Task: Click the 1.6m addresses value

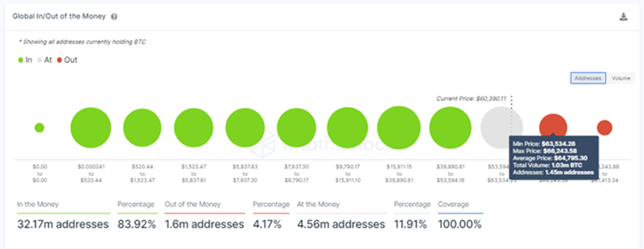Action: point(204,224)
